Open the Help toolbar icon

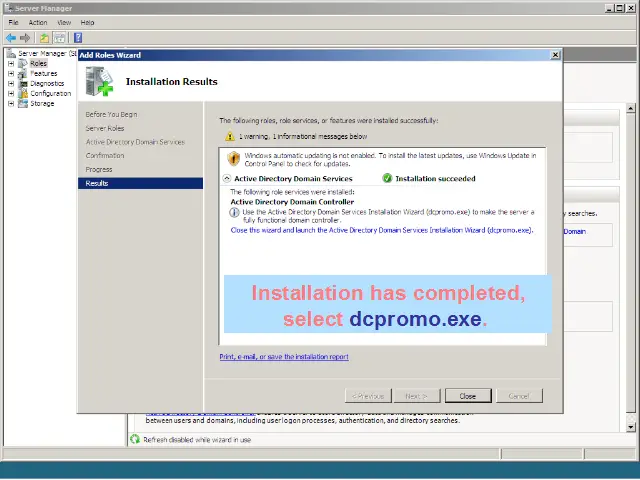coord(78,38)
